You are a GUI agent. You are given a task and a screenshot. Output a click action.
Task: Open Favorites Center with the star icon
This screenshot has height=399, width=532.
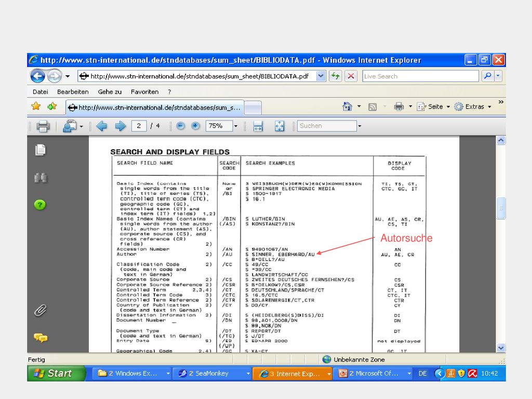[36, 107]
